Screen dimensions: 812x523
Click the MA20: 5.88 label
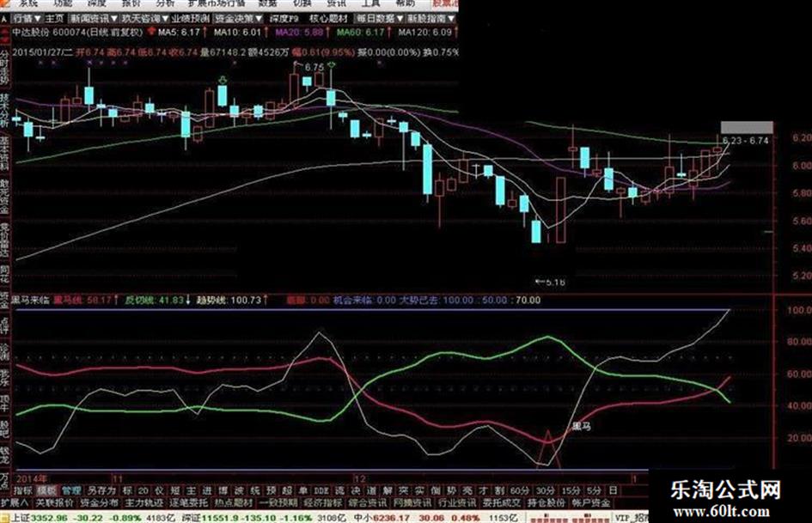(x=299, y=32)
